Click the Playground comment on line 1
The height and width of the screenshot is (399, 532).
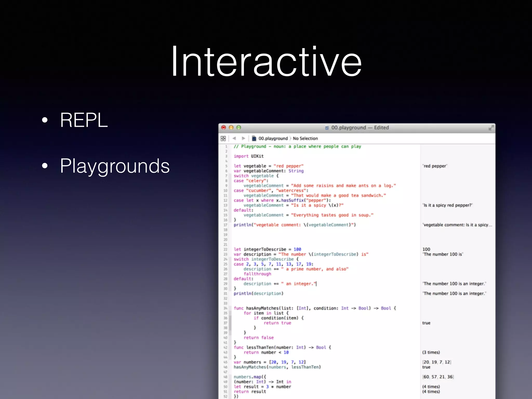tap(297, 147)
